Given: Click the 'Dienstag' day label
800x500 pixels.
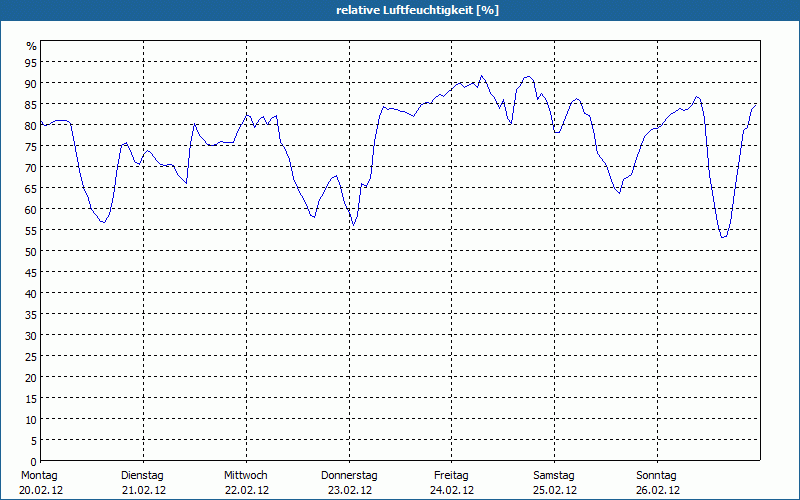Looking at the screenshot, I should pos(142,476).
